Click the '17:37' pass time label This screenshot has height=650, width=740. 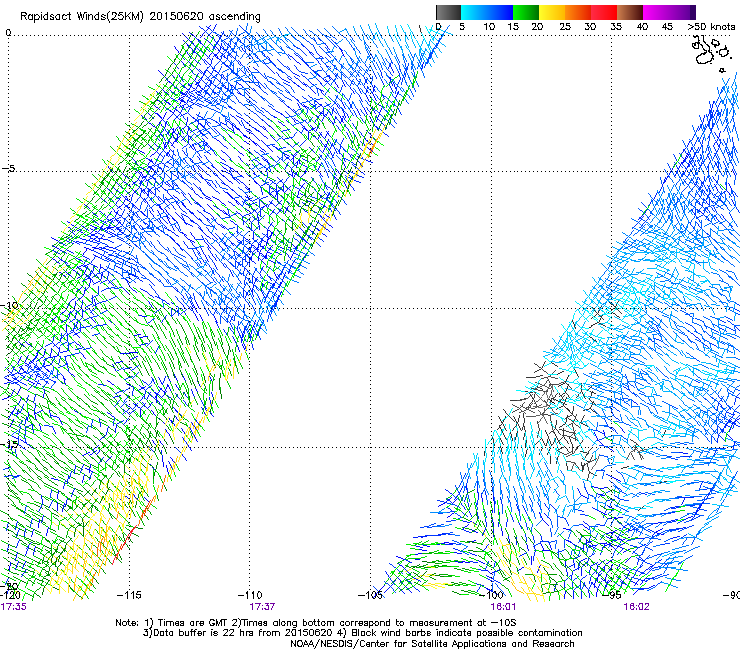[262, 607]
